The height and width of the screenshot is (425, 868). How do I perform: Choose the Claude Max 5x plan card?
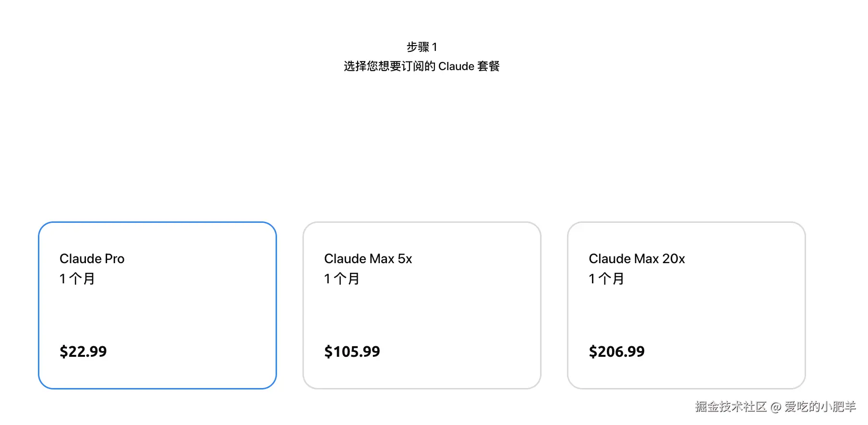tap(422, 305)
